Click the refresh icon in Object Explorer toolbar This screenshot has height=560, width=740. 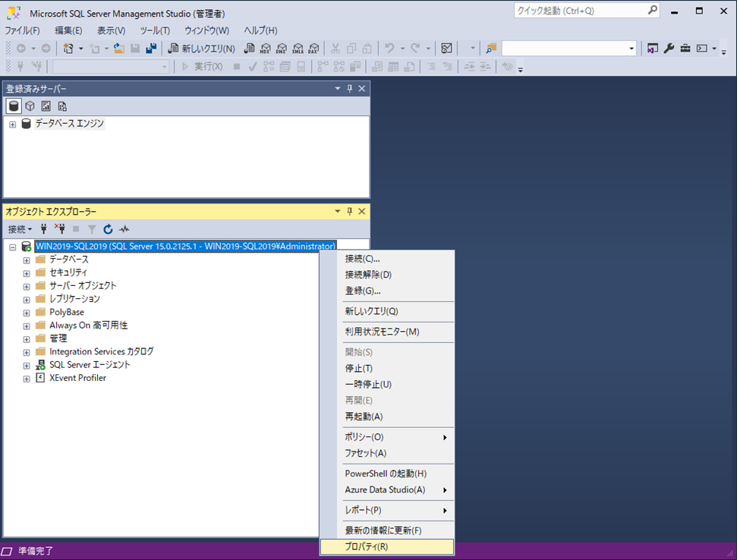108,229
